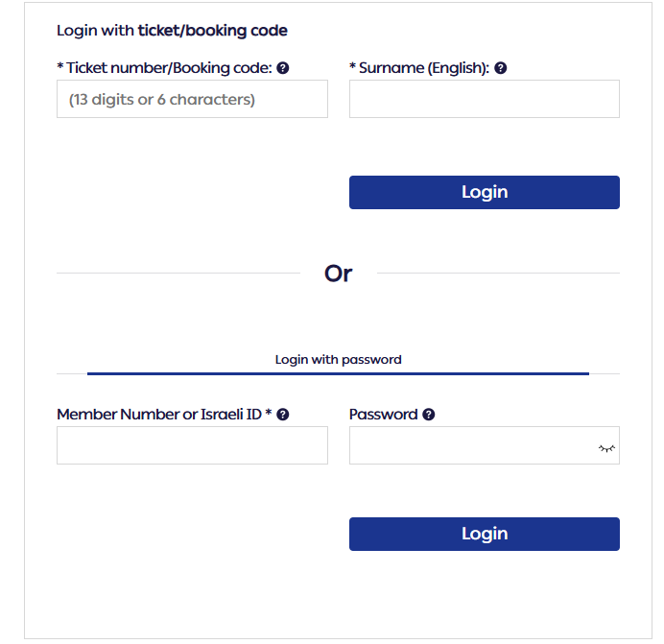Show help for Member Number or Israeli ID

tap(283, 415)
